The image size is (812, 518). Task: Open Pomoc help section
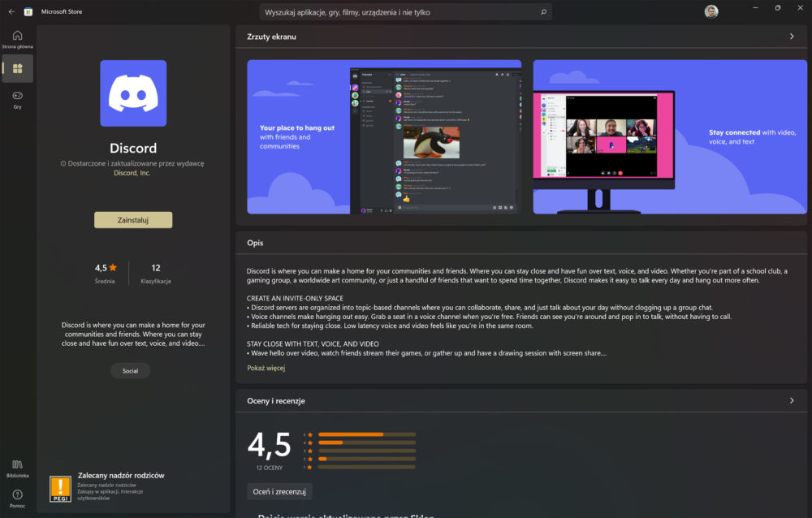pyautogui.click(x=17, y=499)
